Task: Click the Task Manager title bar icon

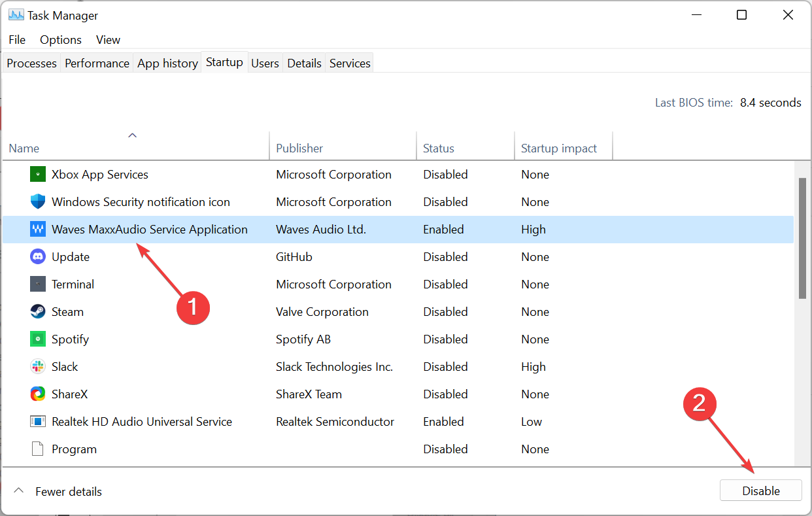Action: pos(16,15)
